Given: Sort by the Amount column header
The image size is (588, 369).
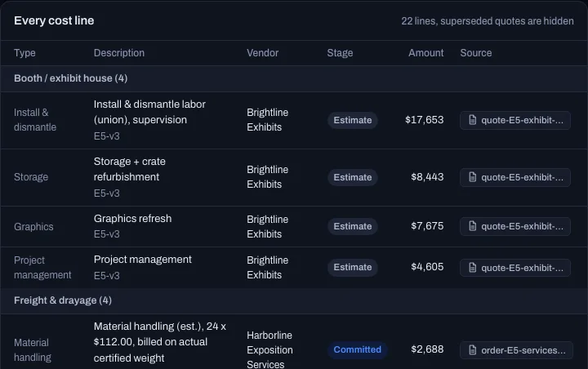Looking at the screenshot, I should point(426,53).
